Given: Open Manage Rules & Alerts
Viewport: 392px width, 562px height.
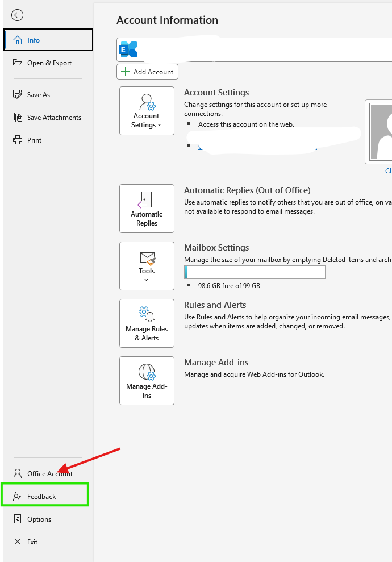Looking at the screenshot, I should click(147, 323).
